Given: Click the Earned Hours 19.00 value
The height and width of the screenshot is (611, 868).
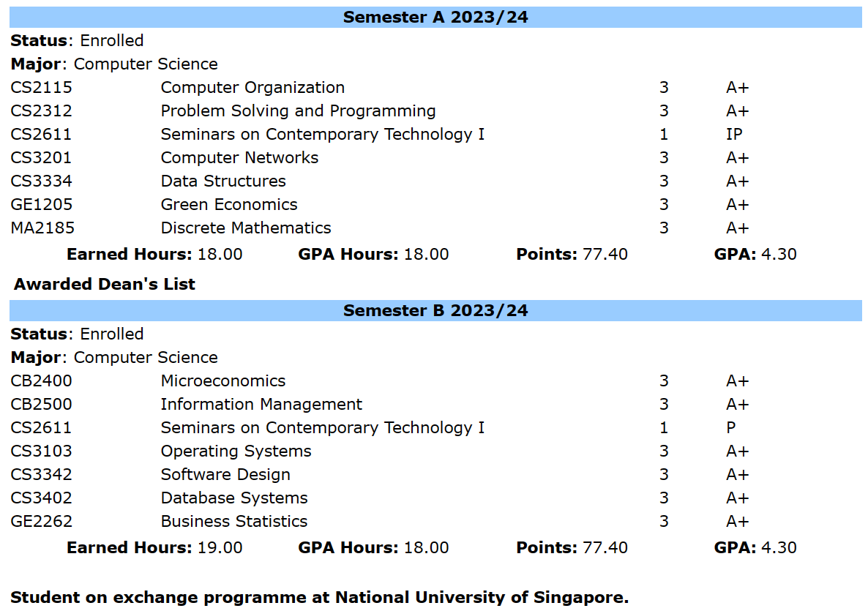Looking at the screenshot, I should (x=220, y=548).
